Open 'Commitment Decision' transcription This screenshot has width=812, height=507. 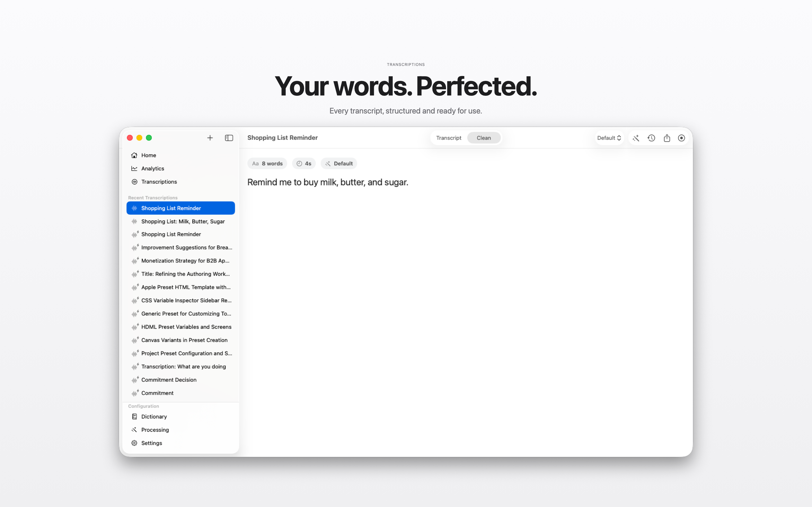(x=169, y=380)
